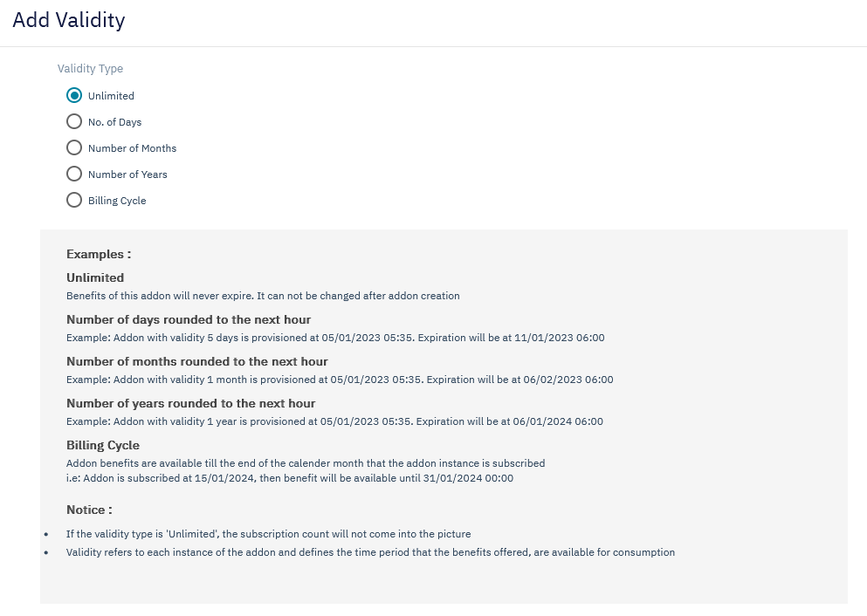Viewport: 867px width, 616px height.
Task: Click the Validity Type field label
Action: 90,69
